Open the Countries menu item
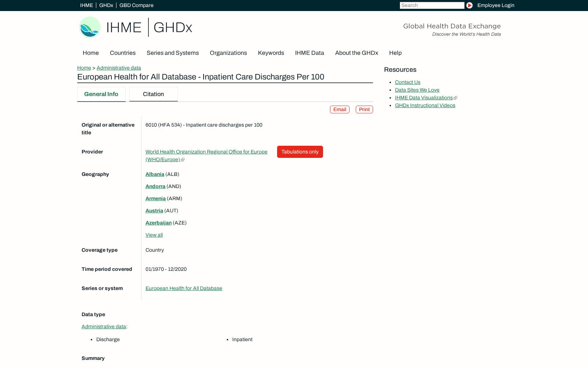This screenshot has height=368, width=588. (x=123, y=53)
